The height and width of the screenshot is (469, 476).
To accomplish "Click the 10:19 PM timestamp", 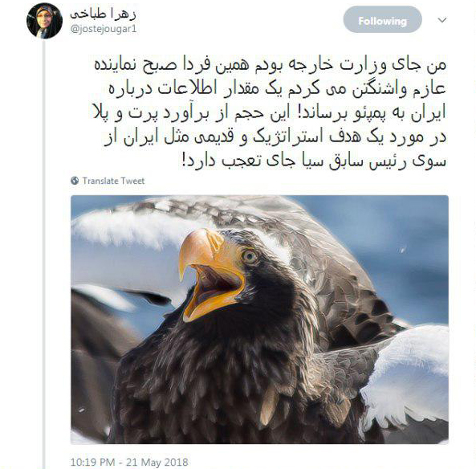I will tap(92, 463).
